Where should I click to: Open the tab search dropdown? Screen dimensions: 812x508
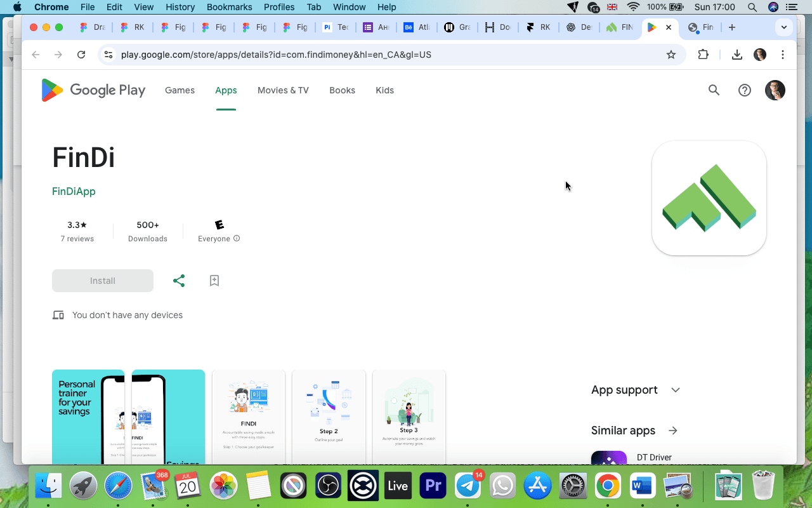(x=784, y=27)
